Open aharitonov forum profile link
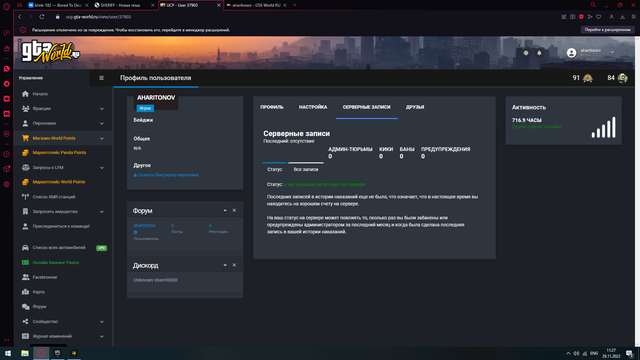This screenshot has width=640, height=360. click(144, 225)
